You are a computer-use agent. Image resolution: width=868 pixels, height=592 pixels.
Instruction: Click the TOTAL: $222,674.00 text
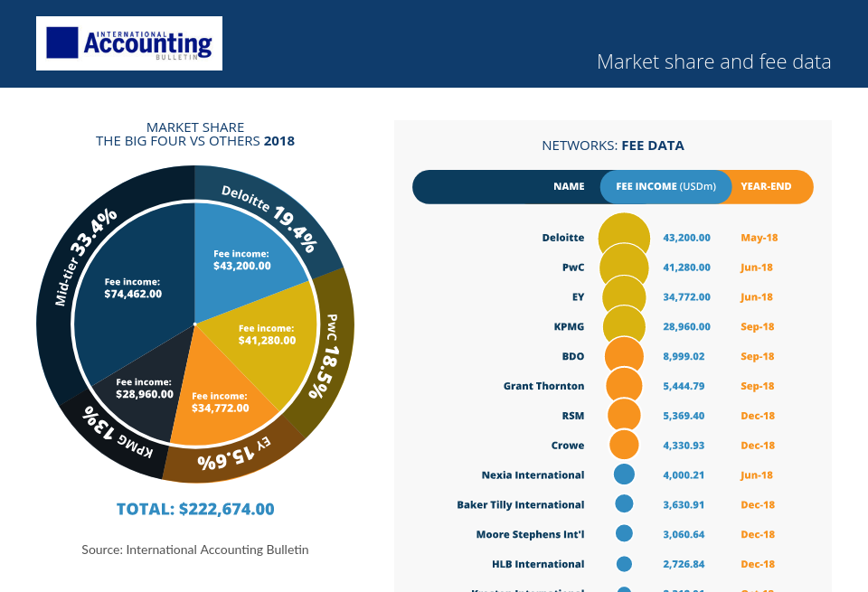194,509
